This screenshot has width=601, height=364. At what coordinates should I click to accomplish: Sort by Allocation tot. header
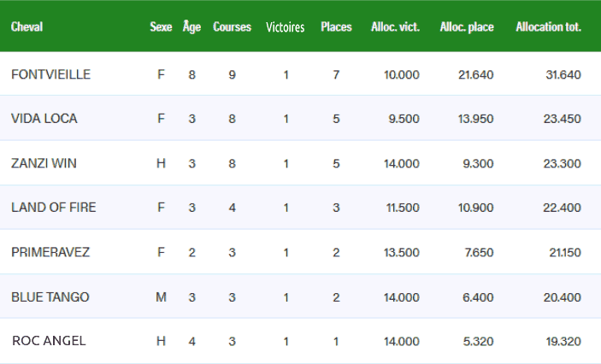click(548, 27)
